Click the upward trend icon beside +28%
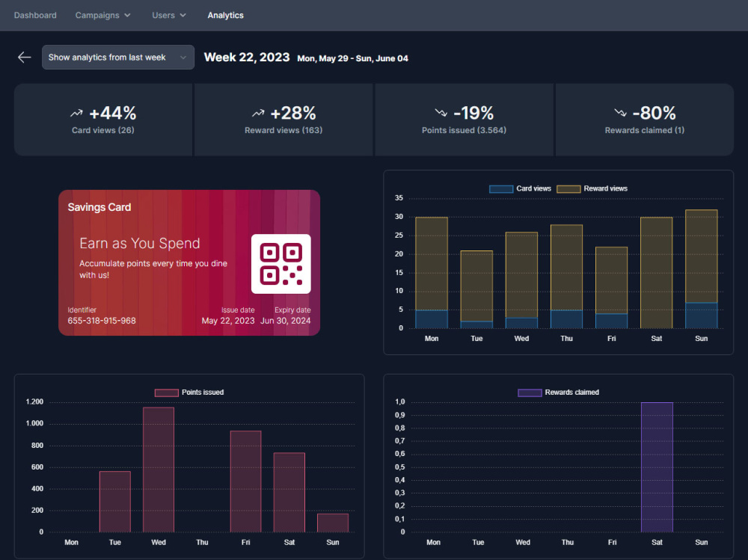The image size is (748, 560). point(258,113)
